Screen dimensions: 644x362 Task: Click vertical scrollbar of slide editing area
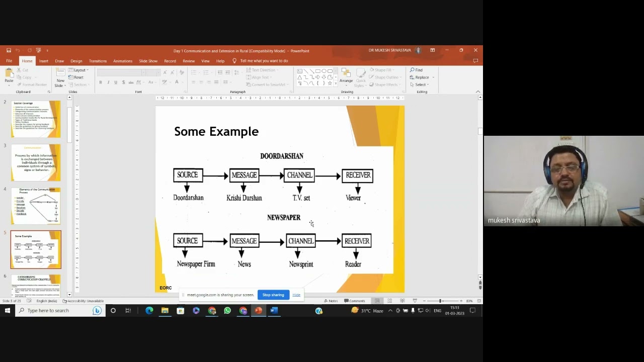coord(480,186)
